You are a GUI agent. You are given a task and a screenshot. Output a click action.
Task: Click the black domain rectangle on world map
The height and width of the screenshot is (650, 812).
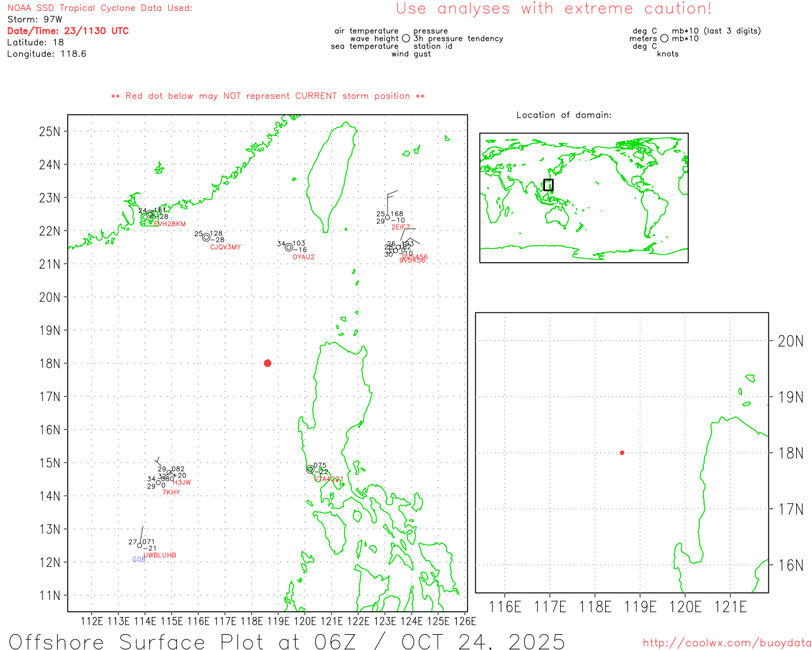tap(548, 185)
